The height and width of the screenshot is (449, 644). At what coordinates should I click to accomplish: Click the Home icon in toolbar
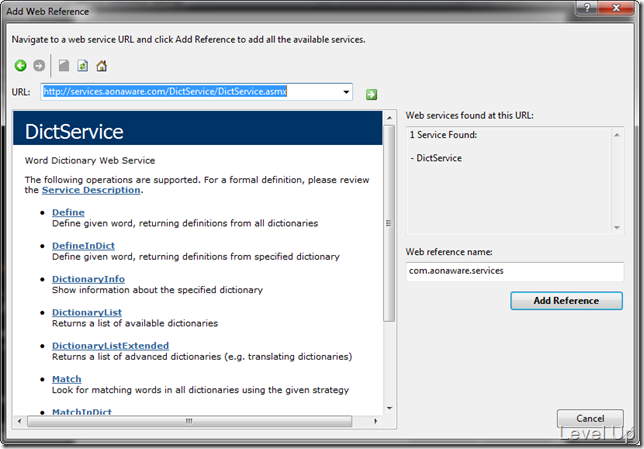[x=101, y=66]
